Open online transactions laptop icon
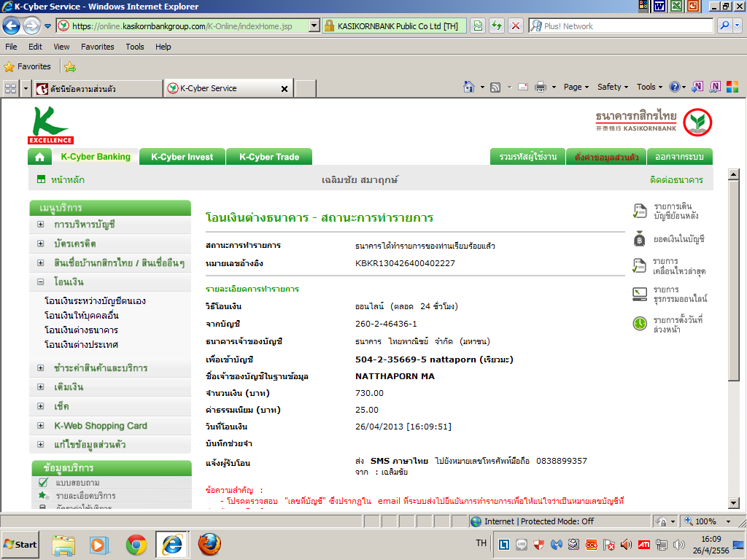The height and width of the screenshot is (560, 747). point(639,295)
